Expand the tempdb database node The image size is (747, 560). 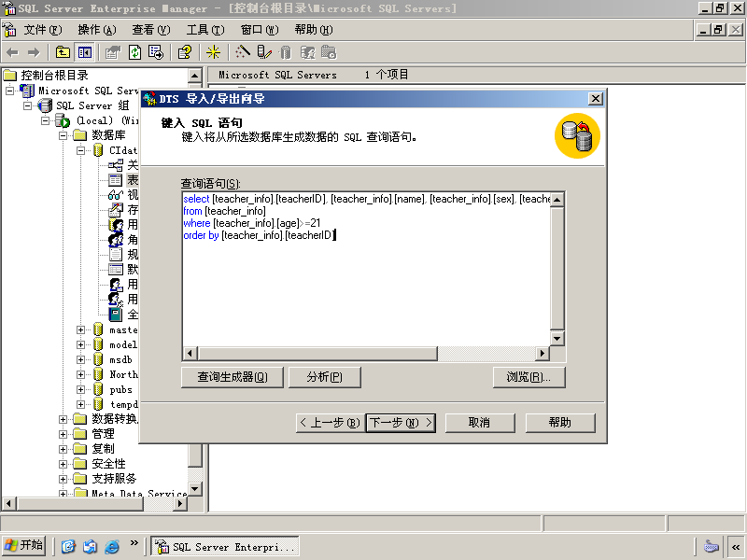[x=81, y=404]
